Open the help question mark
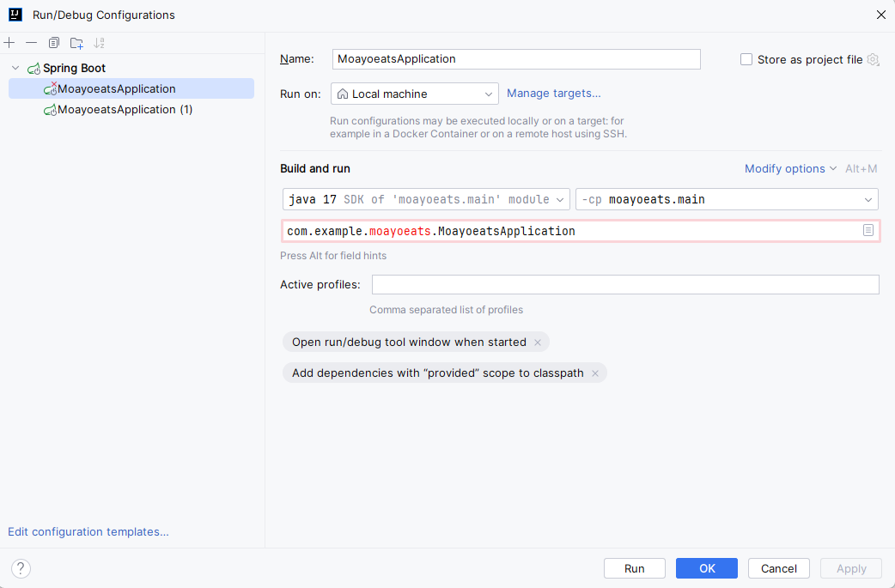Screen dimensions: 895x588 21,568
